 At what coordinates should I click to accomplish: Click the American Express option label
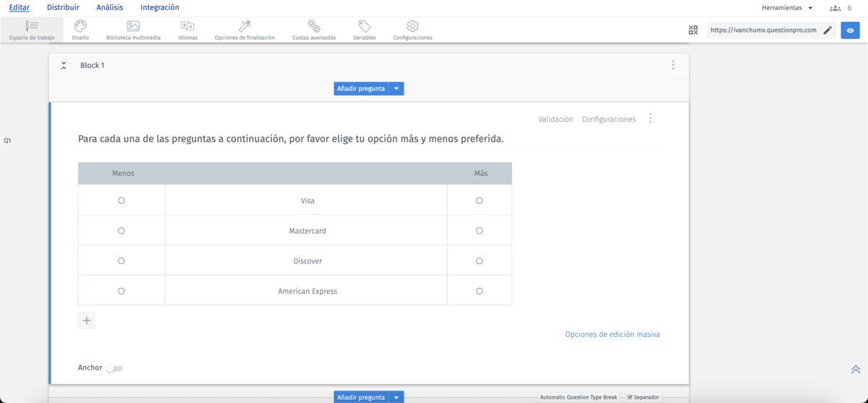(x=307, y=292)
